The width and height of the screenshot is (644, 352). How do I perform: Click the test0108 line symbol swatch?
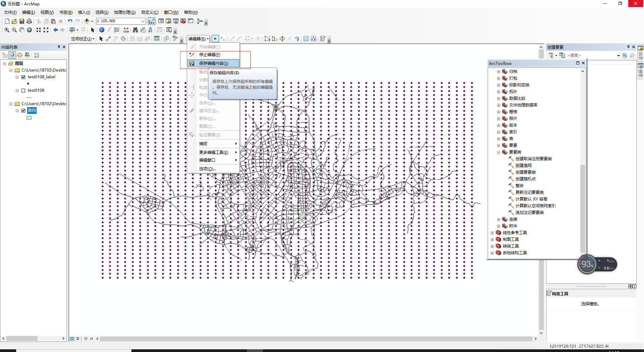click(x=29, y=97)
